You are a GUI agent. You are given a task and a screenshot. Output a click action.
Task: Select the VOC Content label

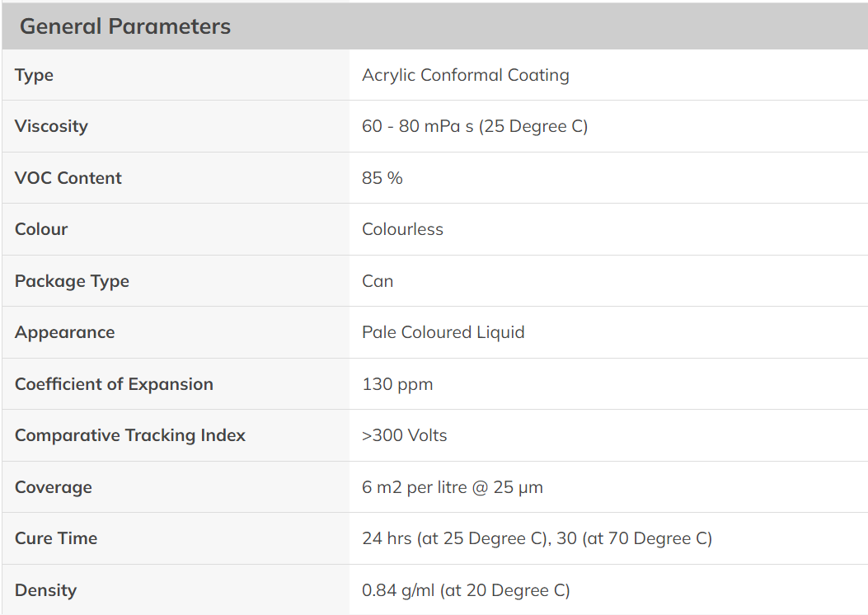tap(68, 178)
